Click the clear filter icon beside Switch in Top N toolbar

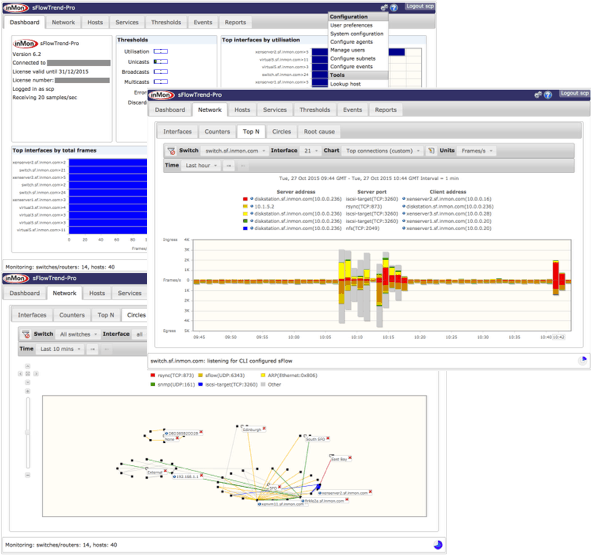click(171, 151)
